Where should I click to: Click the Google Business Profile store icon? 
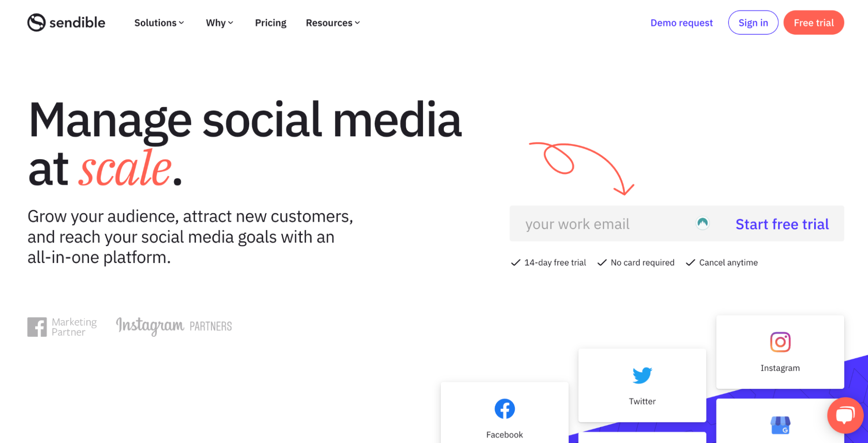780,425
